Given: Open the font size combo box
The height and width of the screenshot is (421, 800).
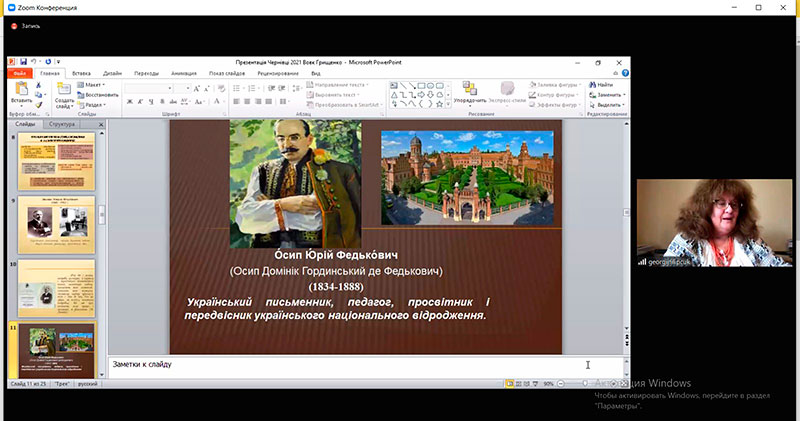Looking at the screenshot, I should click(182, 89).
